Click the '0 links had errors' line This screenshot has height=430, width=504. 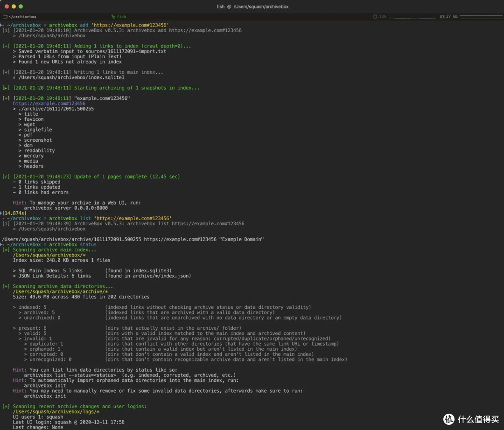pyautogui.click(x=41, y=192)
